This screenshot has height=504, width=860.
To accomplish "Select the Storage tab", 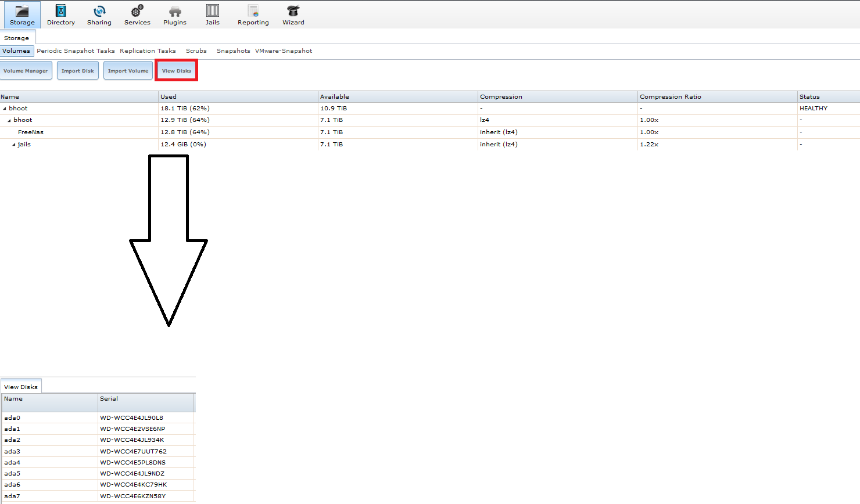I will click(17, 38).
